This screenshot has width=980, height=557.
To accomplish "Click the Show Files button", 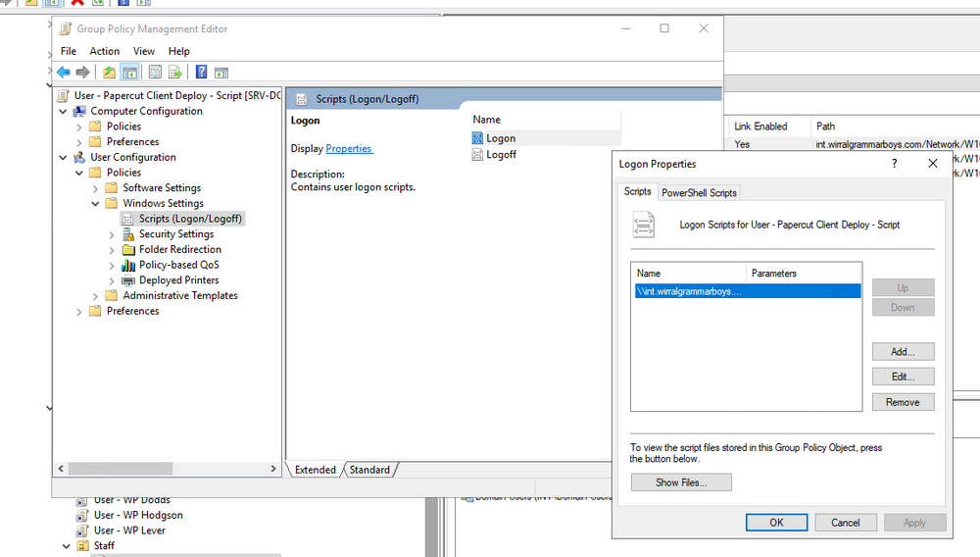I will click(681, 482).
